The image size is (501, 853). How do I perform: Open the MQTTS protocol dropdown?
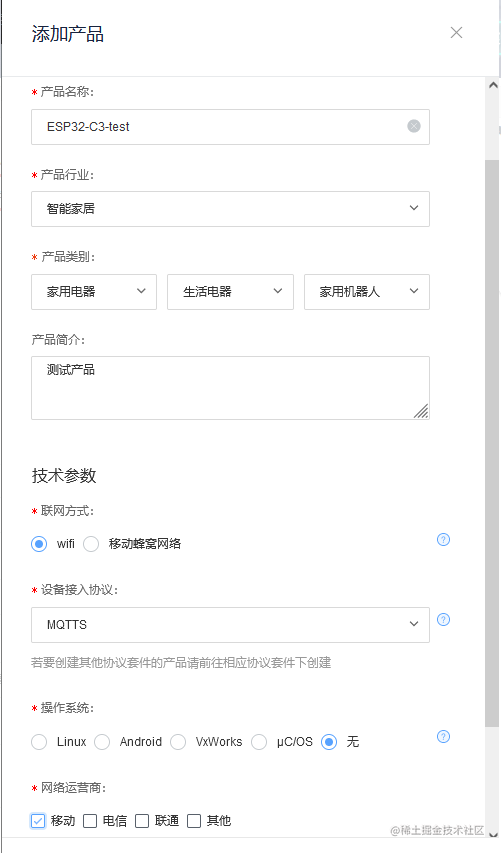(231, 625)
